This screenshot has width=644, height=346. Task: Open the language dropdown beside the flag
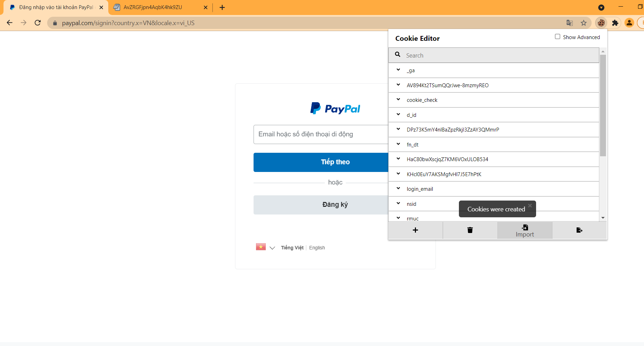click(x=272, y=248)
